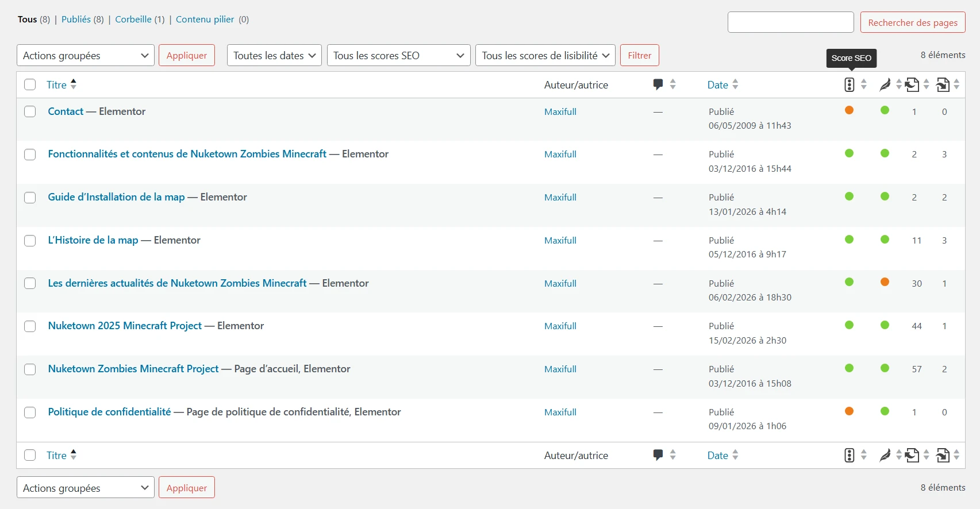Open the Politique de confidentialité page link
The width and height of the screenshot is (980, 509).
point(109,412)
